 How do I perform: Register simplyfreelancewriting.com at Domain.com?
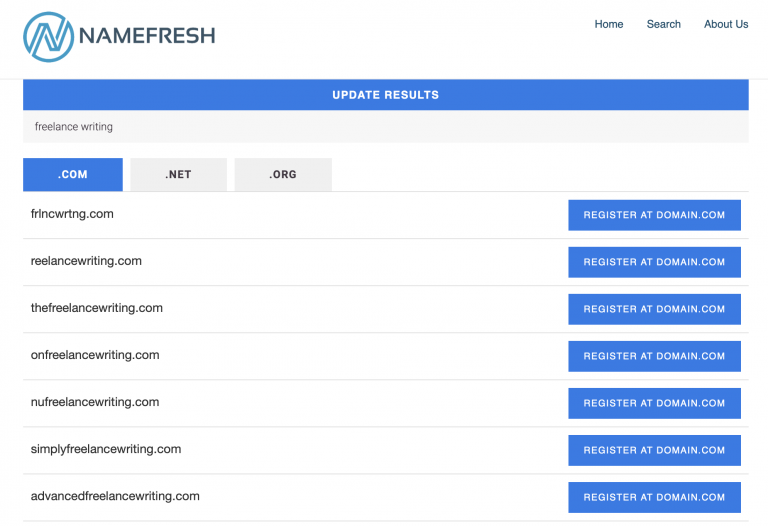pyautogui.click(x=654, y=450)
